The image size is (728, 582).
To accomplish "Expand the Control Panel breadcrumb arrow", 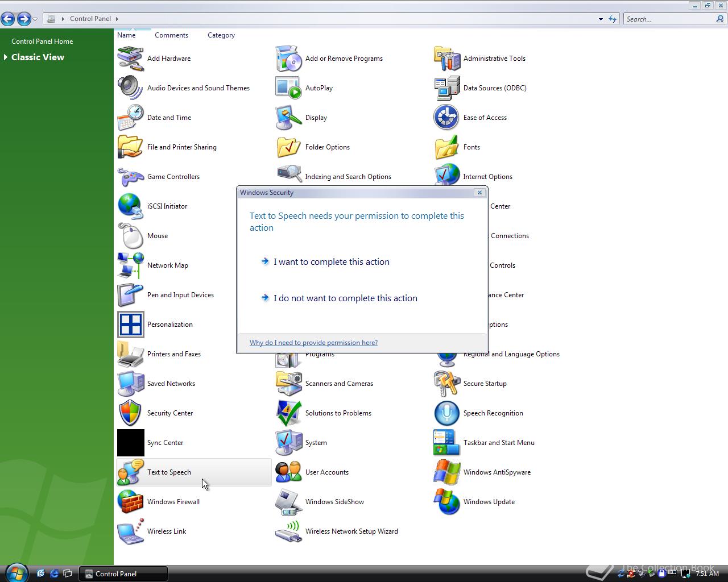I will [117, 19].
